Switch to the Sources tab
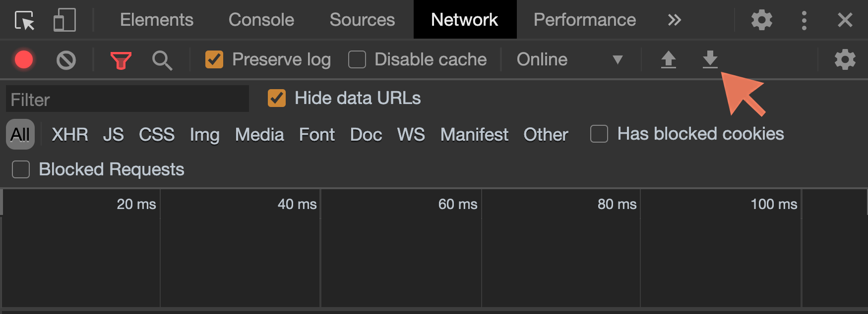 362,20
